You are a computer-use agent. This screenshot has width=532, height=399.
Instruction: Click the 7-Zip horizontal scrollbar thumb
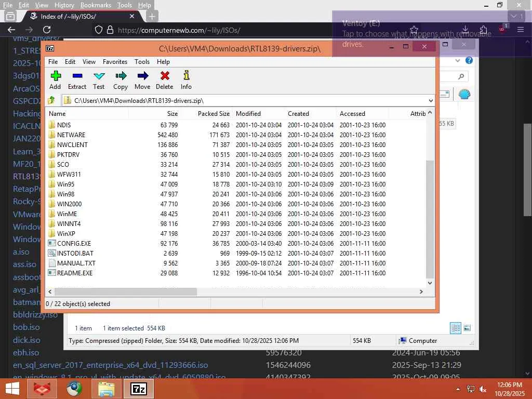click(126, 291)
